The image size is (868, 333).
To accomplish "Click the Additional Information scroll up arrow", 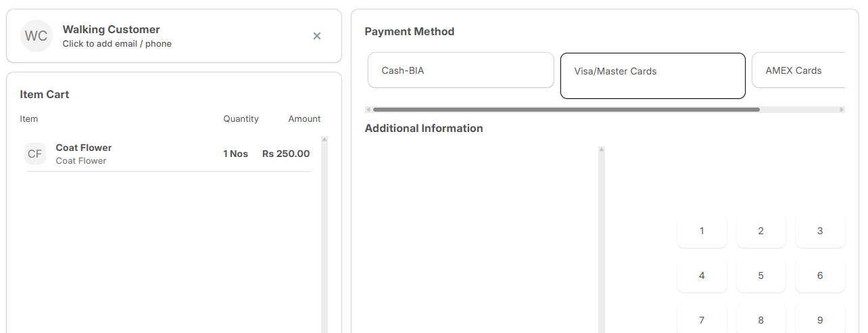I will (x=602, y=150).
